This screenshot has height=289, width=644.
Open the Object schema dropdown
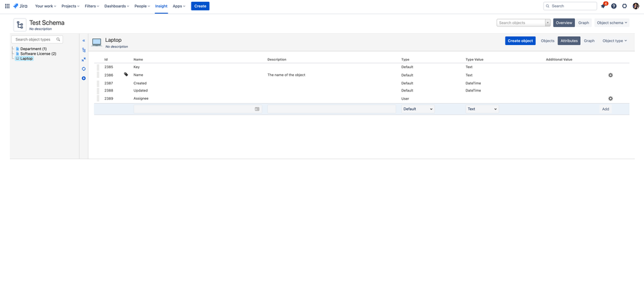(x=612, y=23)
